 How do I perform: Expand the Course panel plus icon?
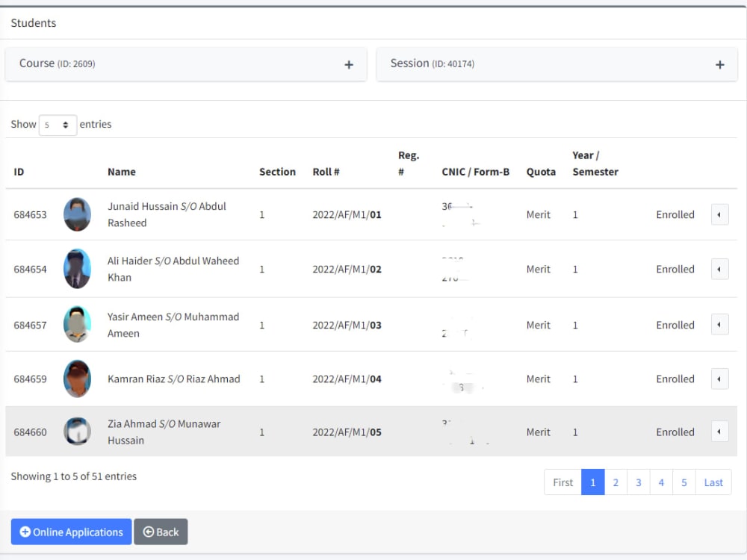(x=349, y=65)
